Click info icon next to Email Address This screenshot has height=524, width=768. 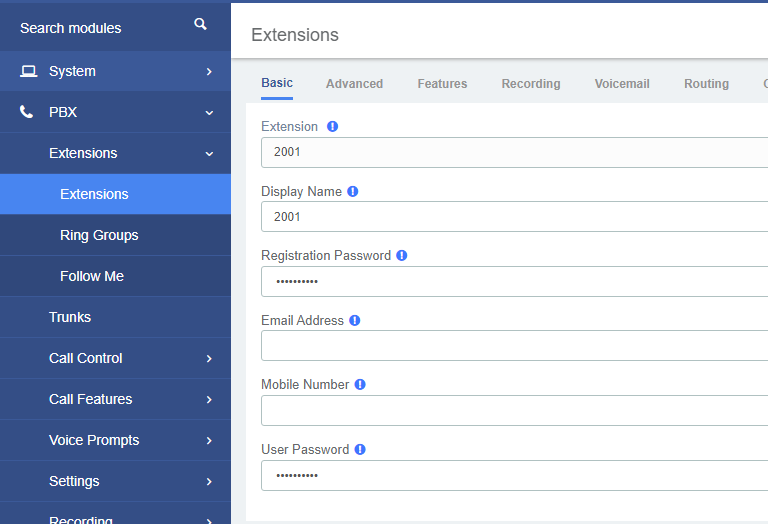tap(355, 320)
